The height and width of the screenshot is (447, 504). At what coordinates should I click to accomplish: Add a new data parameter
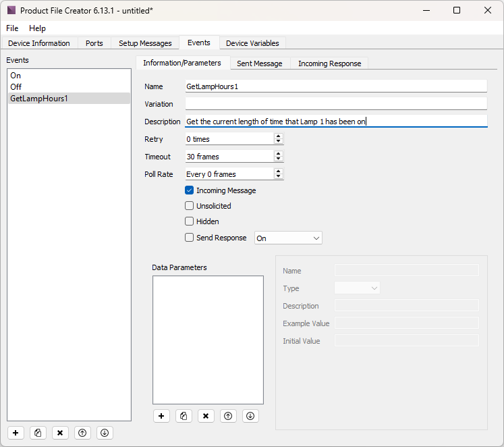tap(161, 416)
